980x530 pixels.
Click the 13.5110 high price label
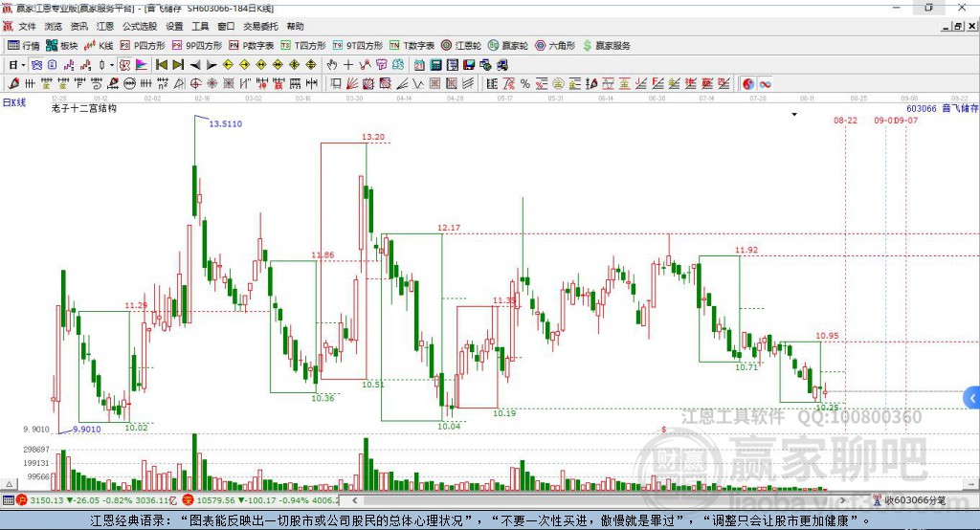(225, 123)
